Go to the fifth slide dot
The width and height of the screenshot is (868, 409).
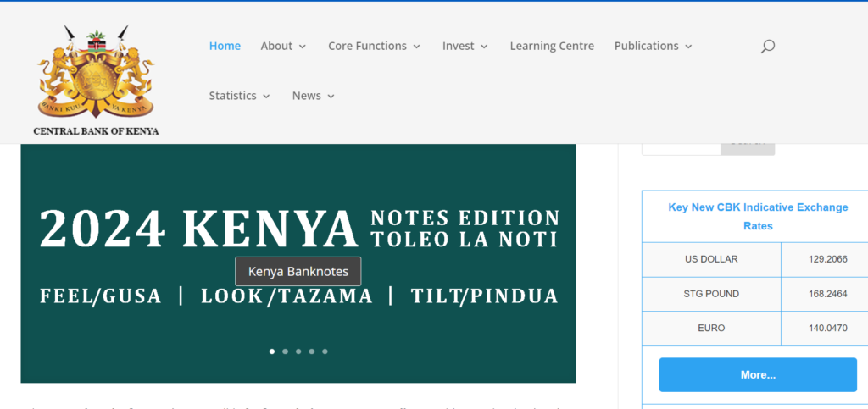pyautogui.click(x=325, y=351)
